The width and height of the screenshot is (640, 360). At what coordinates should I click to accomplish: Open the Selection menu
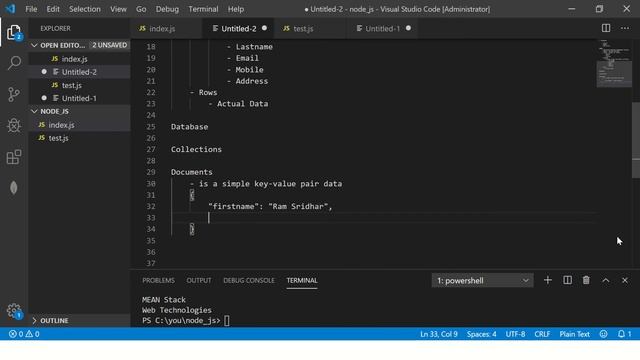(85, 9)
